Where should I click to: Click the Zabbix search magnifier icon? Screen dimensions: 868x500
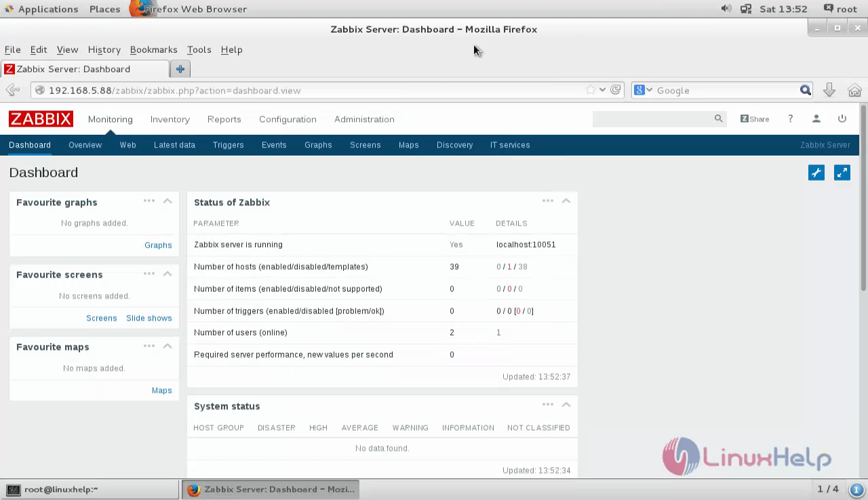718,119
